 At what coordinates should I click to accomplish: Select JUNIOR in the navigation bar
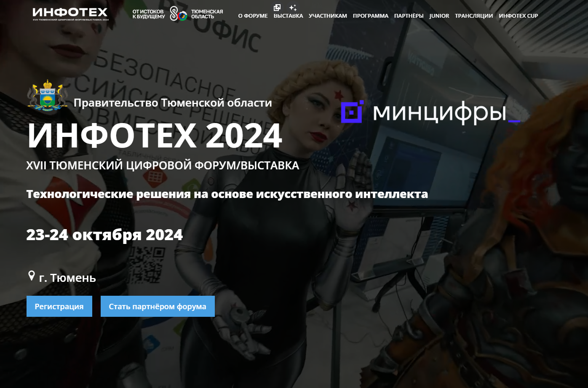coord(439,16)
